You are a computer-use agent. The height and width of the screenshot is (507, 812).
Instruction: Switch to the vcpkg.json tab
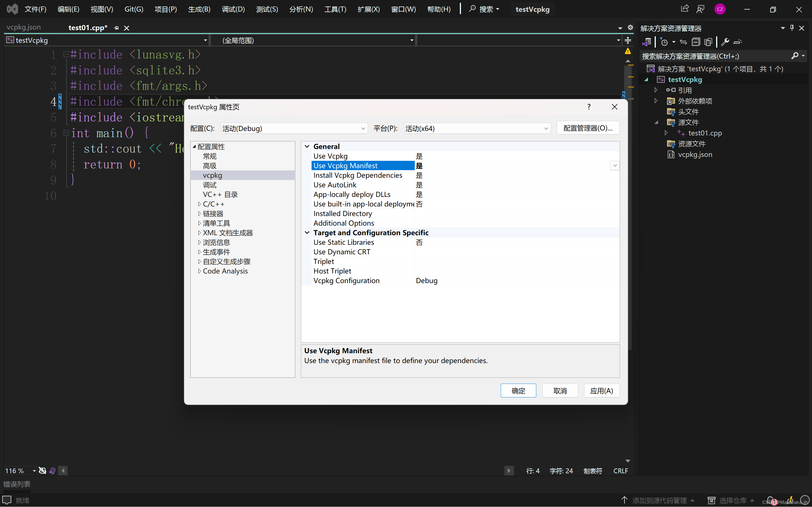click(23, 27)
